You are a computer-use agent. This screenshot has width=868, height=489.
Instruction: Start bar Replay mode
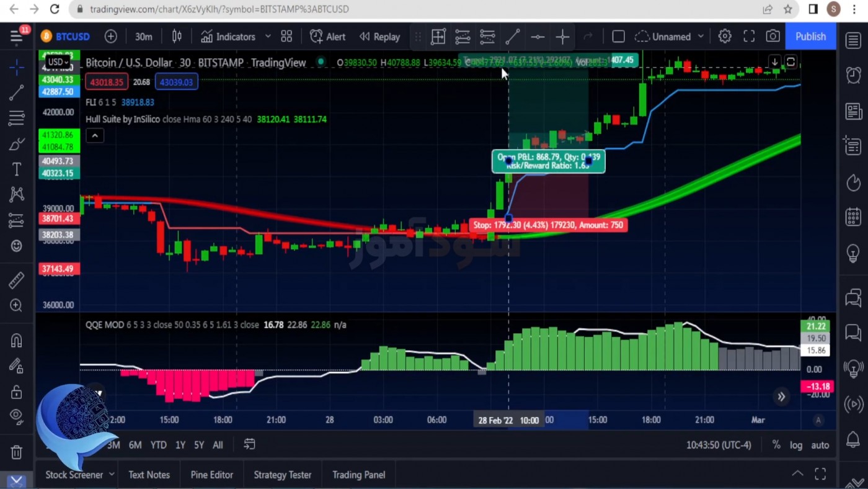379,37
